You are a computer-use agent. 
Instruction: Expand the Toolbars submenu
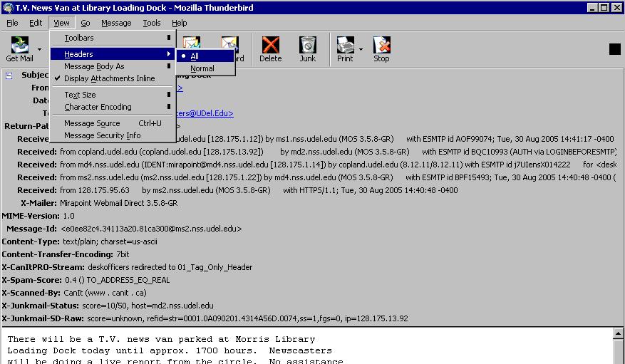(113, 38)
